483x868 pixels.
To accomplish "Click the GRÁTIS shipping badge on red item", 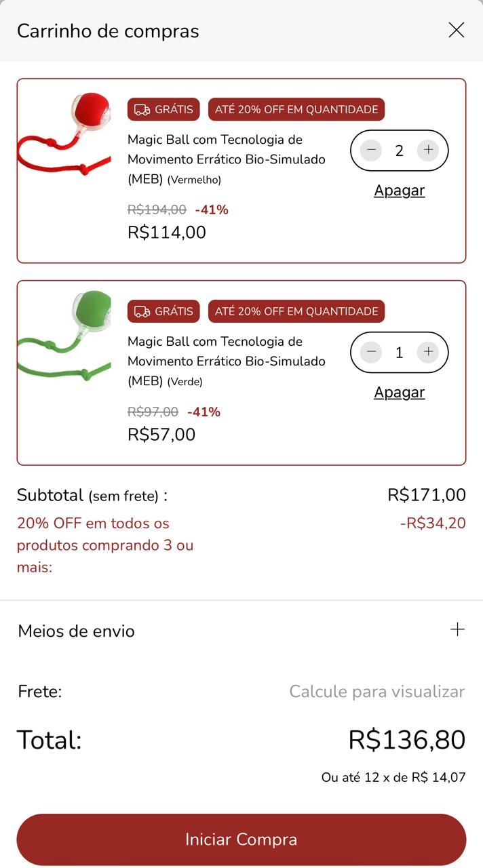I will coord(163,109).
